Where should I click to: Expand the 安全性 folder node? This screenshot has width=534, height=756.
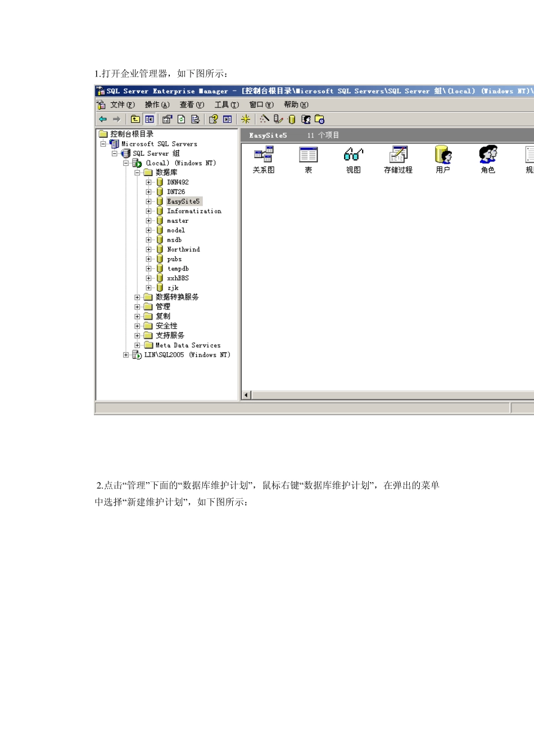tap(137, 326)
